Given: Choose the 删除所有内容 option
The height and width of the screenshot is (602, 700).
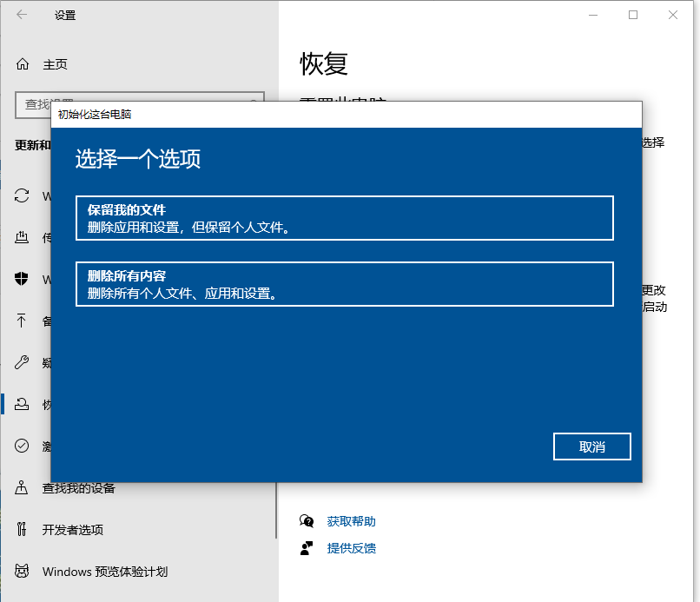Looking at the screenshot, I should [344, 285].
